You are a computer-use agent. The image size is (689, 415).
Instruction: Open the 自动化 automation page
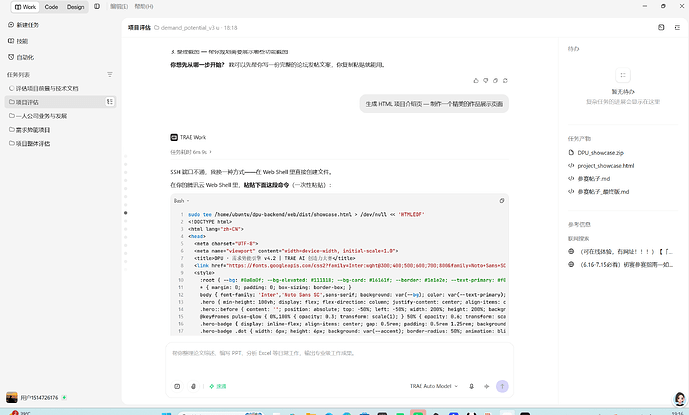tap(21, 57)
